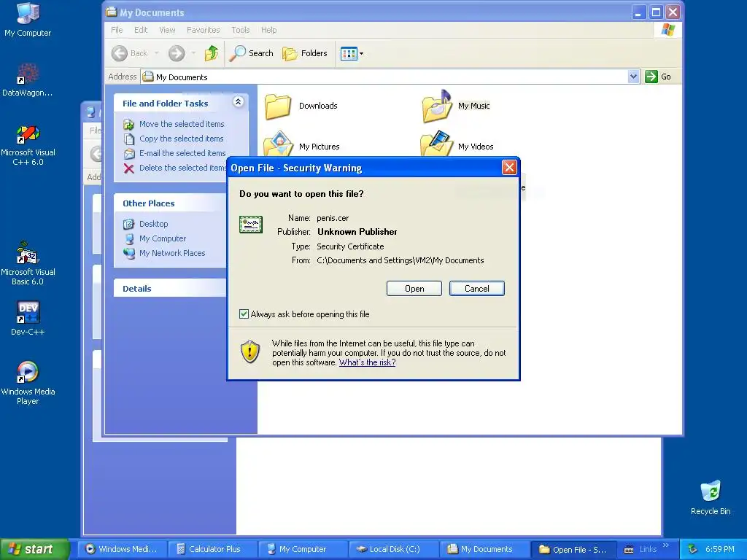
Task: Select the My Pictures folder
Action: 302,145
